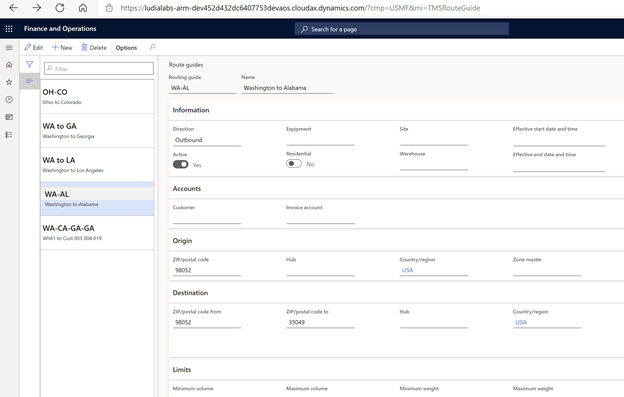Open the app launcher waffle icon
Viewport: 624px width, 397px height.
(9, 29)
